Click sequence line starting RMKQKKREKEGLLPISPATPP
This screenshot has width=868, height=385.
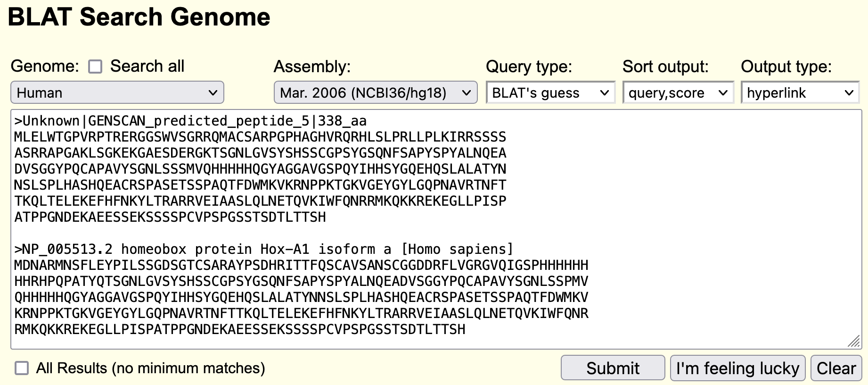(240, 329)
